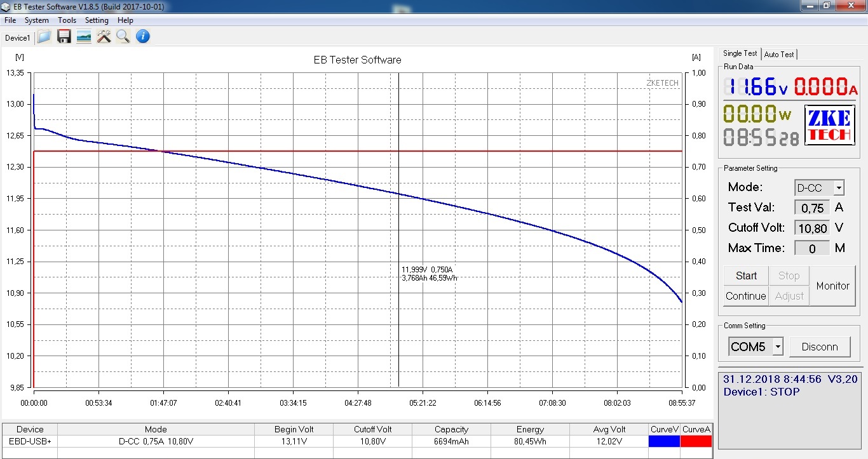Click the Cutoff Volt input field
Screen dimensions: 868x459
(x=811, y=228)
